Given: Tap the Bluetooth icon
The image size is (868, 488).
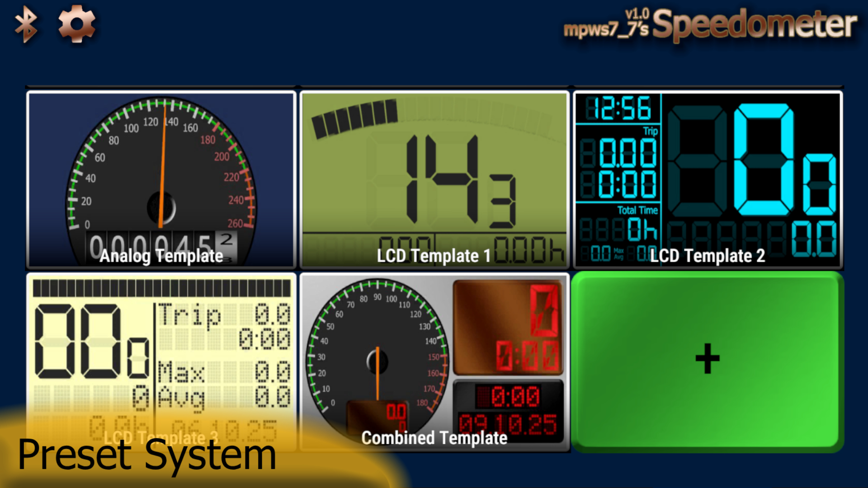Looking at the screenshot, I should pos(26,25).
